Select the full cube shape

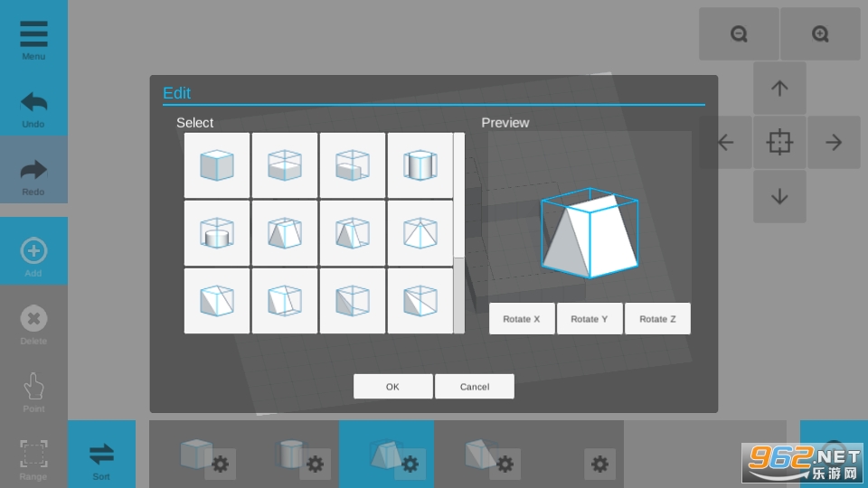(217, 165)
